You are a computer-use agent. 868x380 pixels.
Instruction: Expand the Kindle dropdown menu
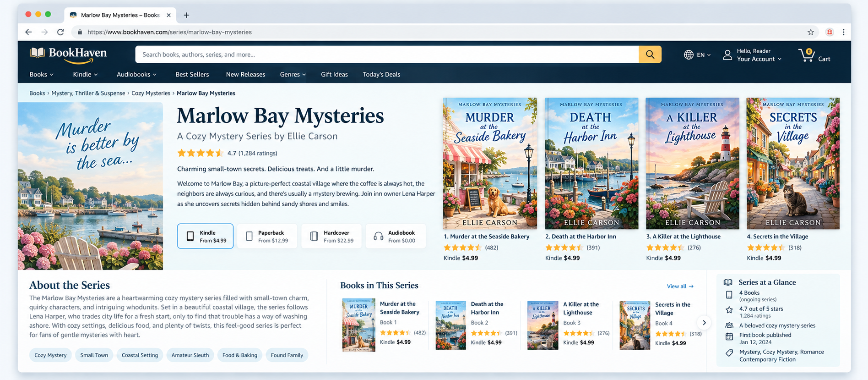(86, 74)
